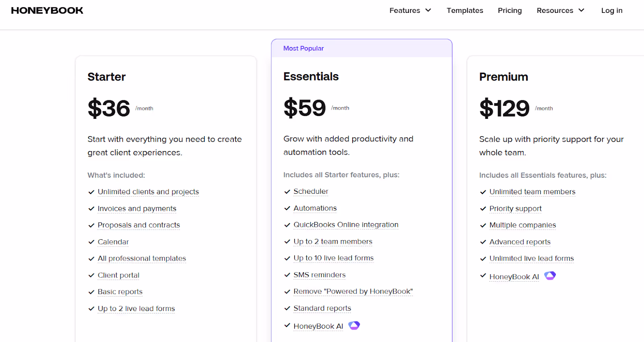Click the HoneyBook logo in header
644x342 pixels.
coord(47,10)
